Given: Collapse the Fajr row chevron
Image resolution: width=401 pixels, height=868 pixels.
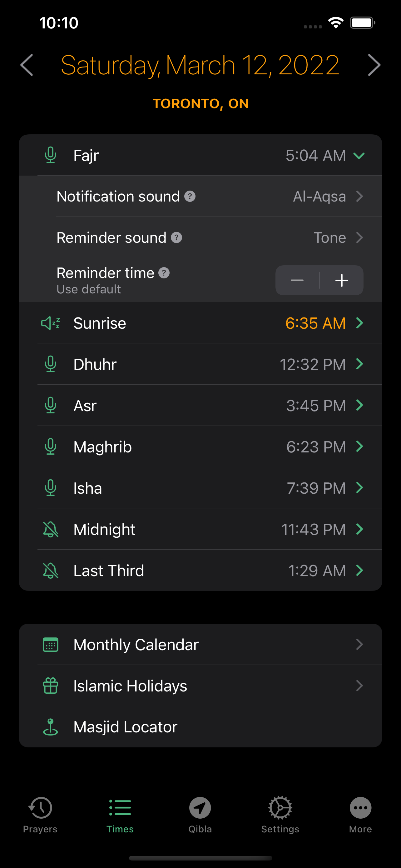Looking at the screenshot, I should 359,155.
